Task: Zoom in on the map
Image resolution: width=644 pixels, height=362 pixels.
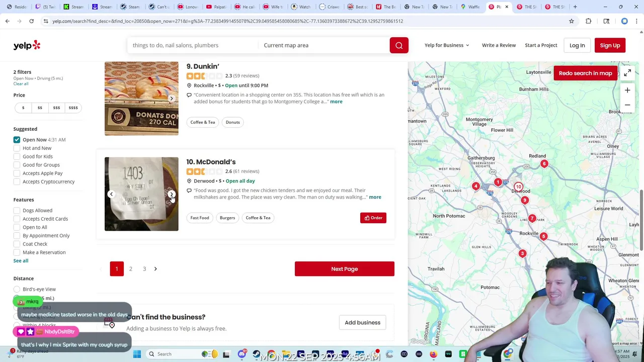Action: (627, 90)
